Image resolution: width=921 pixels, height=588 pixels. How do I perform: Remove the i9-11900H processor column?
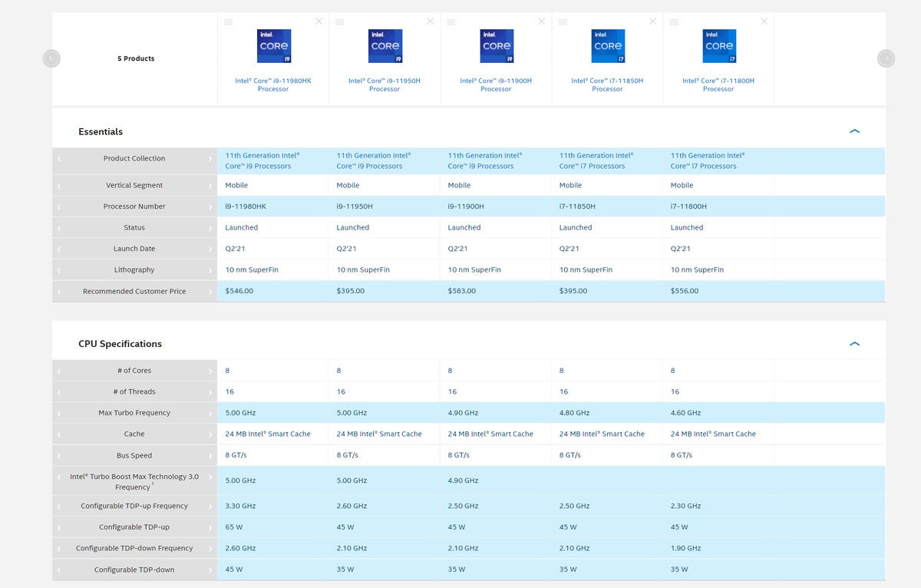point(541,21)
